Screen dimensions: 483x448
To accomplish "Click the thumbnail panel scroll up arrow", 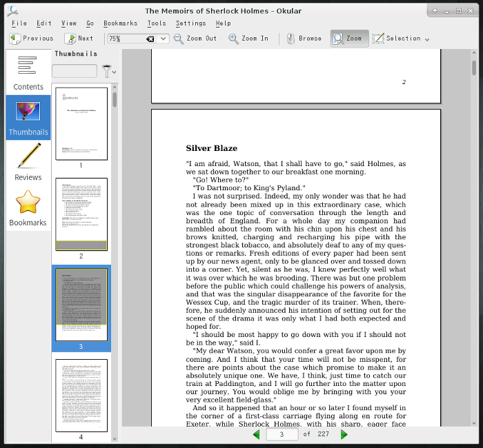I will coord(115,87).
